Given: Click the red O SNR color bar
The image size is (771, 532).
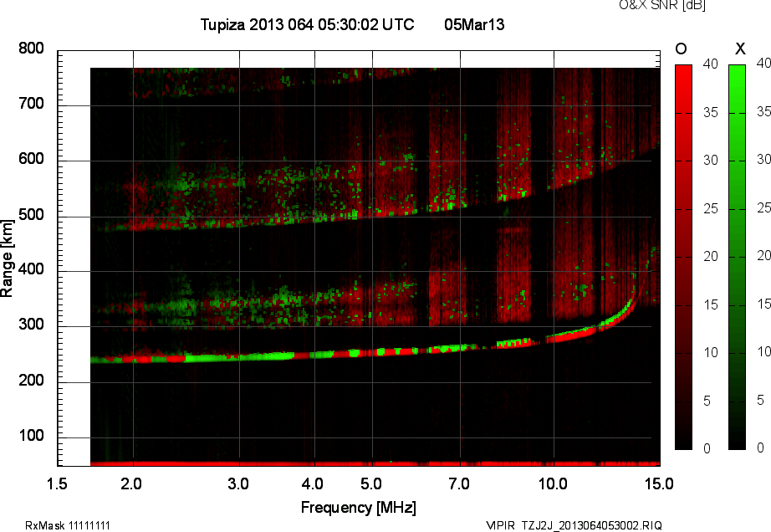Looking at the screenshot, I should coord(683,257).
